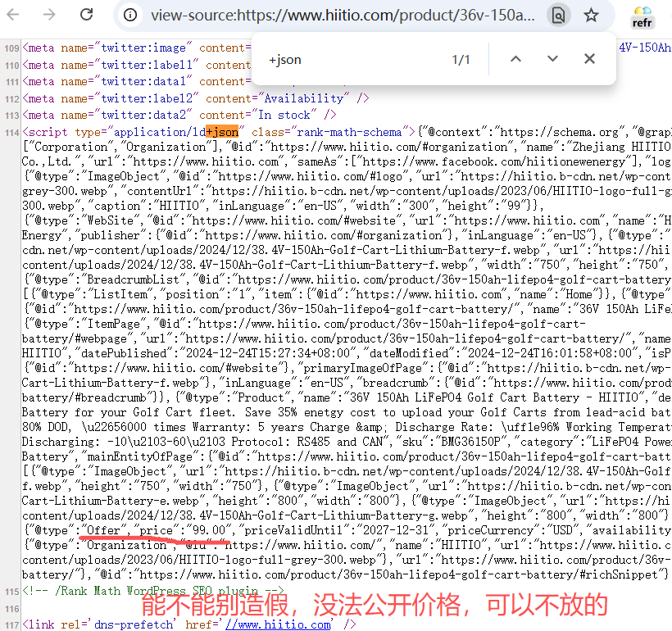Jump to next find match

coord(553,59)
